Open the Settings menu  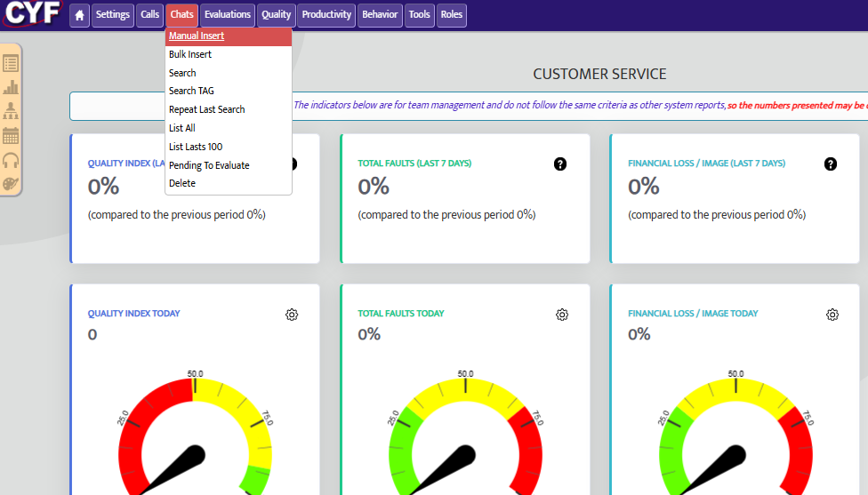(112, 15)
